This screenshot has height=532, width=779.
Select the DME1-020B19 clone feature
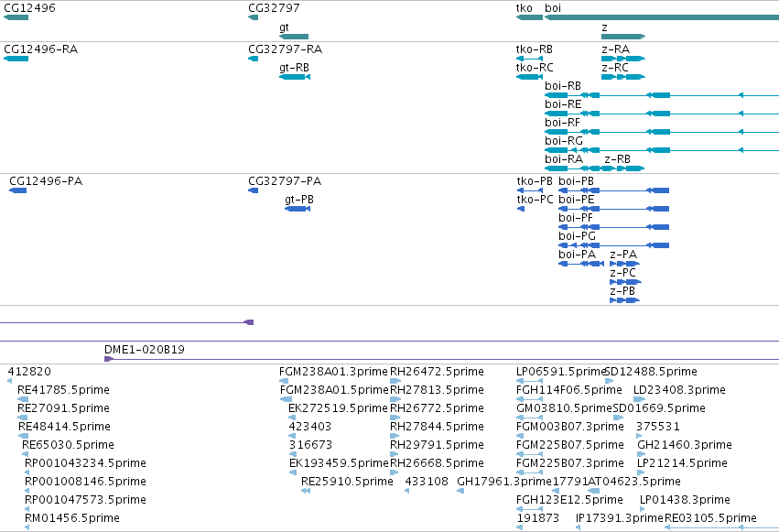(441, 359)
